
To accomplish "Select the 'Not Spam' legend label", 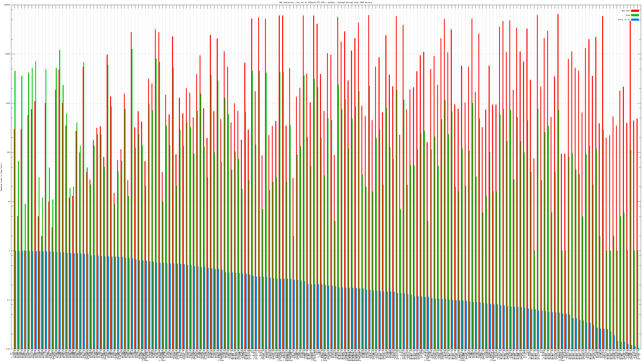I will tap(626, 11).
